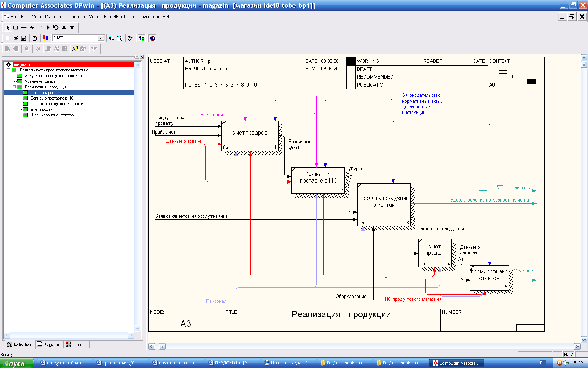
Task: Select the magazin root in the tree
Action: pos(22,64)
